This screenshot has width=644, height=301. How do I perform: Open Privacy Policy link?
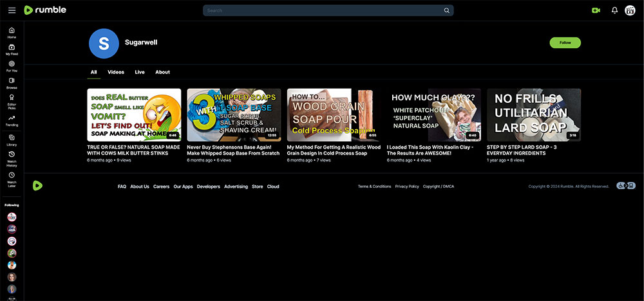(407, 187)
